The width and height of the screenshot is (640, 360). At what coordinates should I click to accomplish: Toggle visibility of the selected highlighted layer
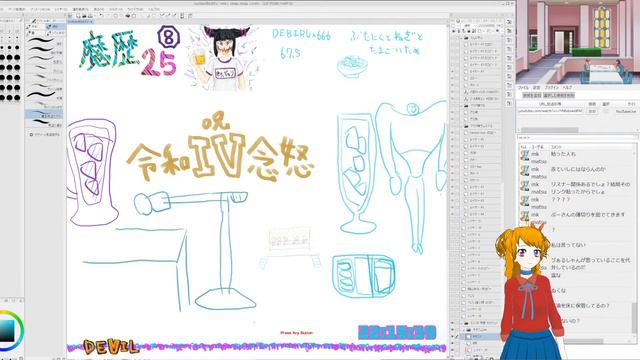(452, 336)
